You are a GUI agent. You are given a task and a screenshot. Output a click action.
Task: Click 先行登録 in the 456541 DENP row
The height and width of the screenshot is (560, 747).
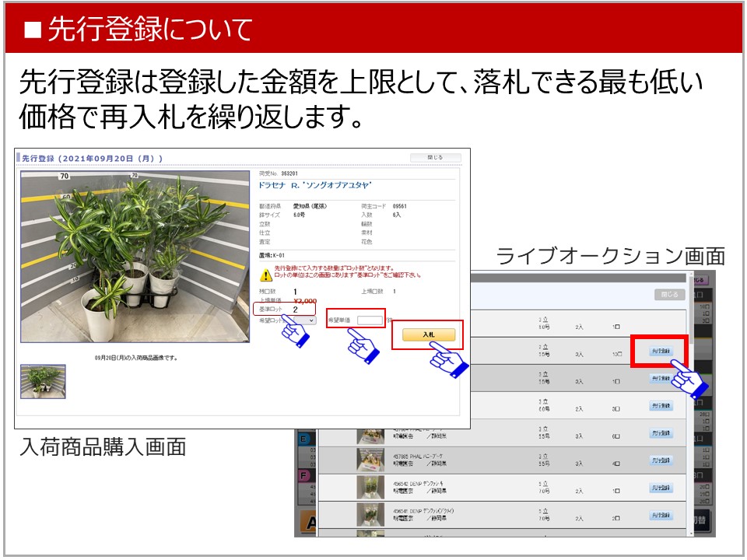(660, 515)
